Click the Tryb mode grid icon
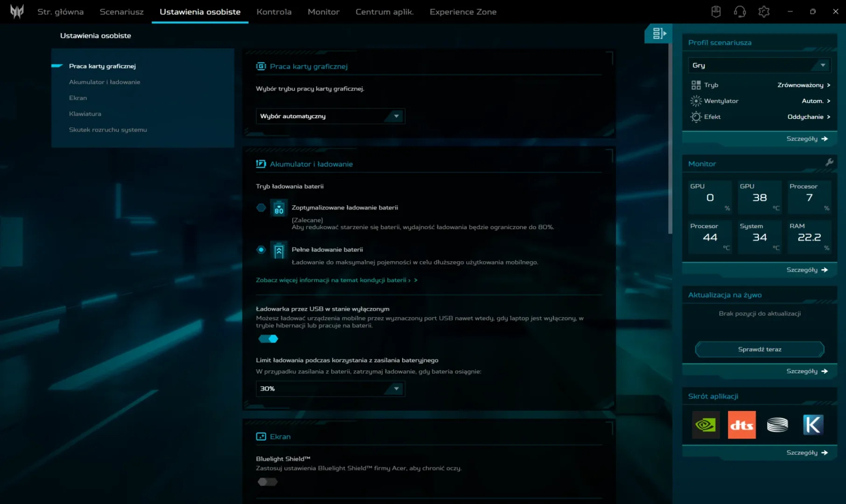 click(696, 85)
